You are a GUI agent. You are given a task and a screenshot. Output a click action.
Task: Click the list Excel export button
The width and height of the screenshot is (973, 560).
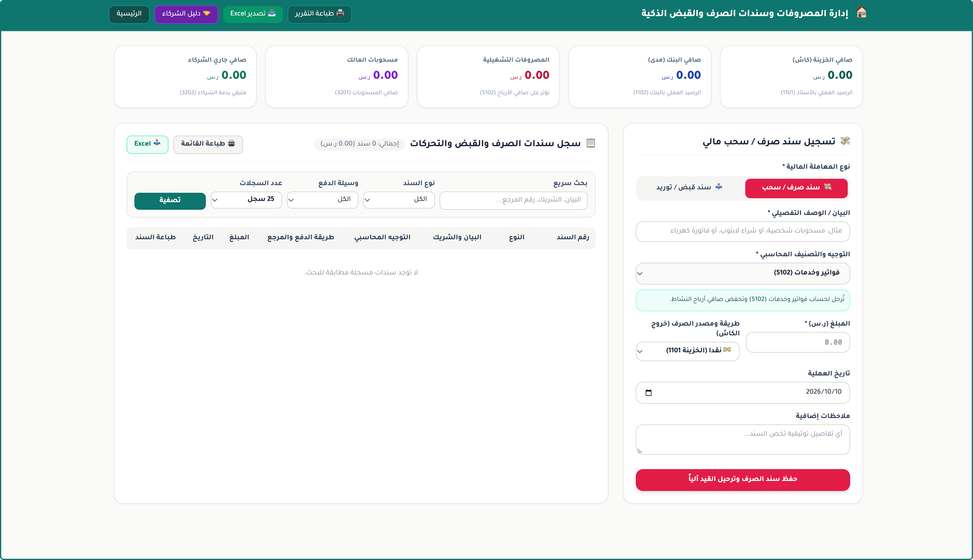click(x=147, y=144)
